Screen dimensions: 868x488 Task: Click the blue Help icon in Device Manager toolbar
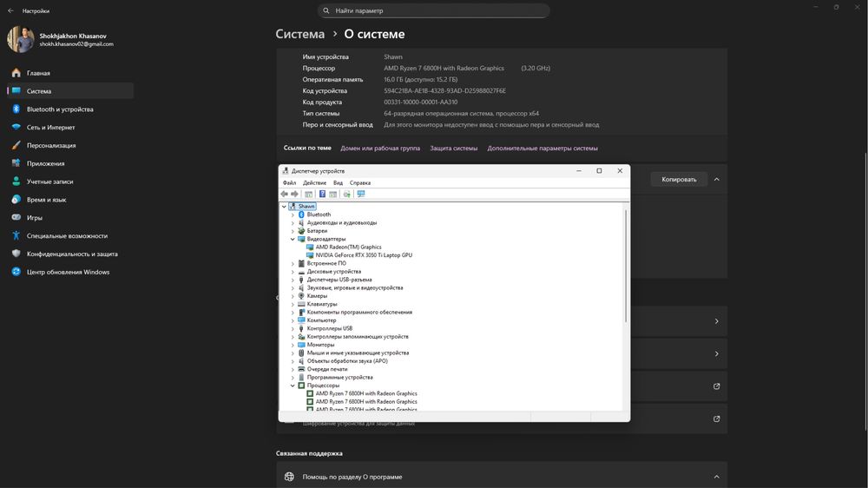click(322, 194)
